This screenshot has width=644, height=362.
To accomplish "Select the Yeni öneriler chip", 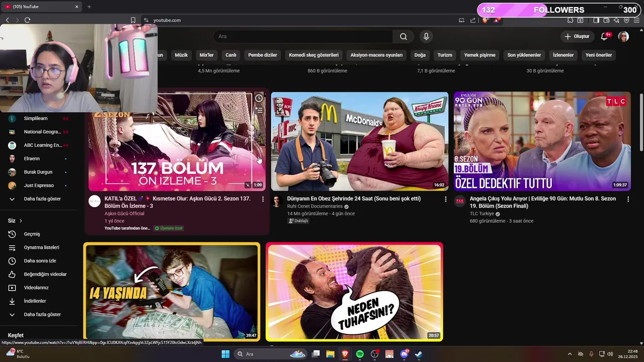I will click(599, 55).
